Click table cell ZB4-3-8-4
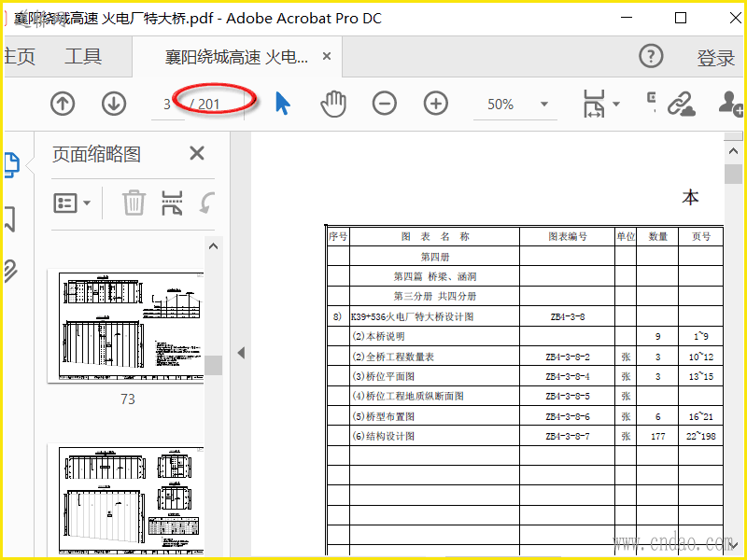747x560 pixels. (568, 376)
